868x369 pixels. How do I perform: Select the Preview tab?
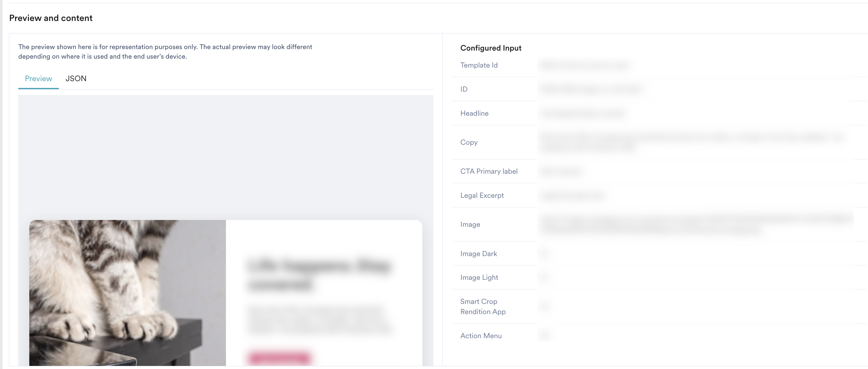(39, 79)
